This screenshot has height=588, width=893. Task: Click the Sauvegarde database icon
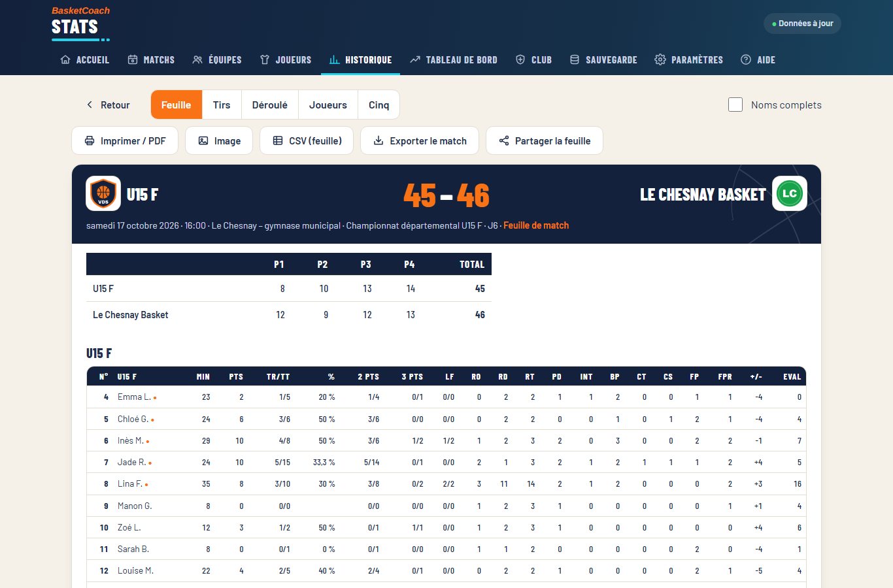tap(575, 59)
